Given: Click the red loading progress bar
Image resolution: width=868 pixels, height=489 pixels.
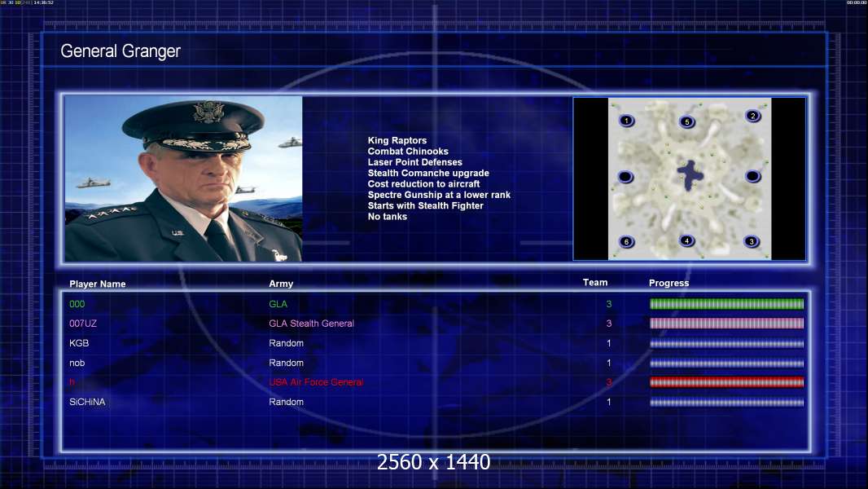Looking at the screenshot, I should [x=726, y=382].
